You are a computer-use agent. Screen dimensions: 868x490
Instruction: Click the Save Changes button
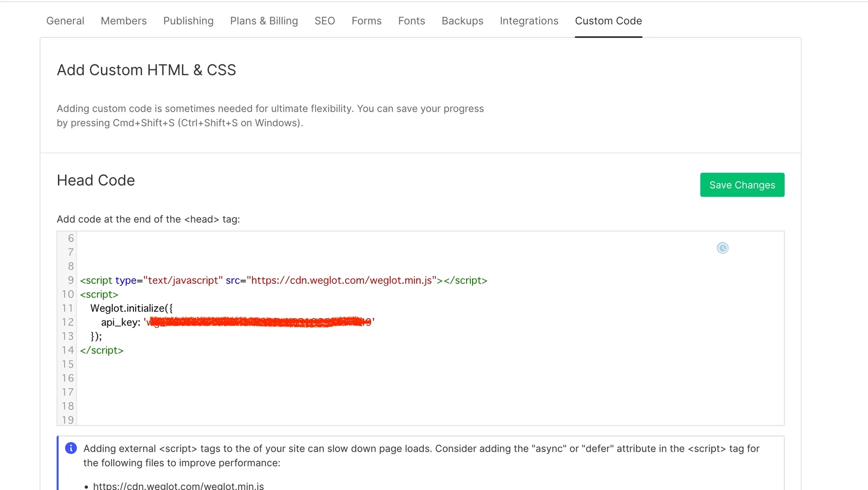tap(742, 185)
